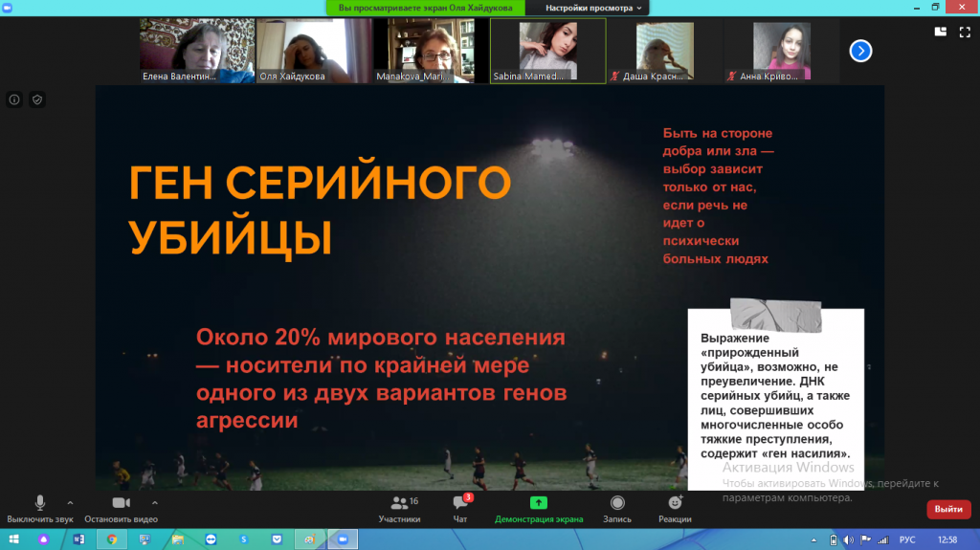
Task: Mute the microphone (Выключить звук)
Action: pyautogui.click(x=40, y=508)
